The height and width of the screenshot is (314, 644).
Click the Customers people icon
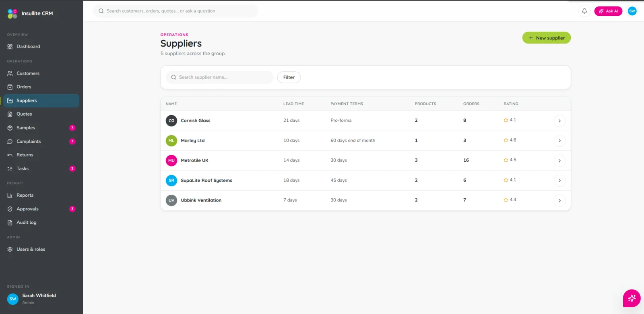click(10, 73)
